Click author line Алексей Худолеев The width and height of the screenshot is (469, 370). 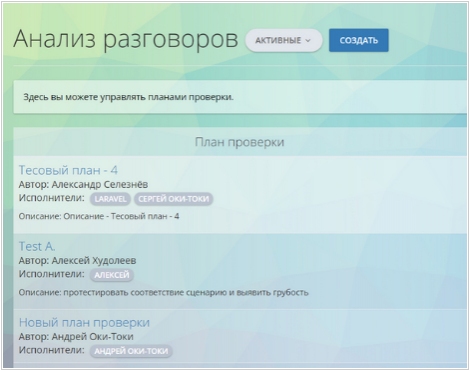(x=77, y=260)
